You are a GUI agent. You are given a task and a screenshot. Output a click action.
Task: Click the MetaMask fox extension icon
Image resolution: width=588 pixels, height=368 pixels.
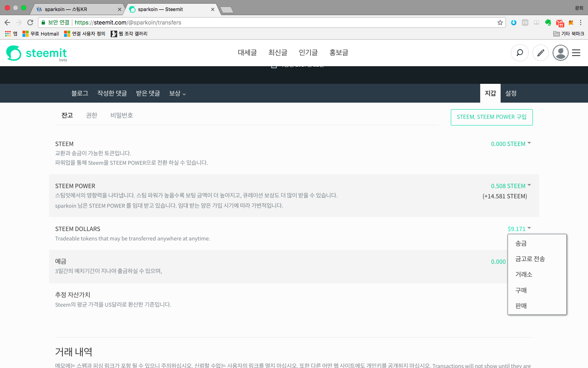click(571, 22)
